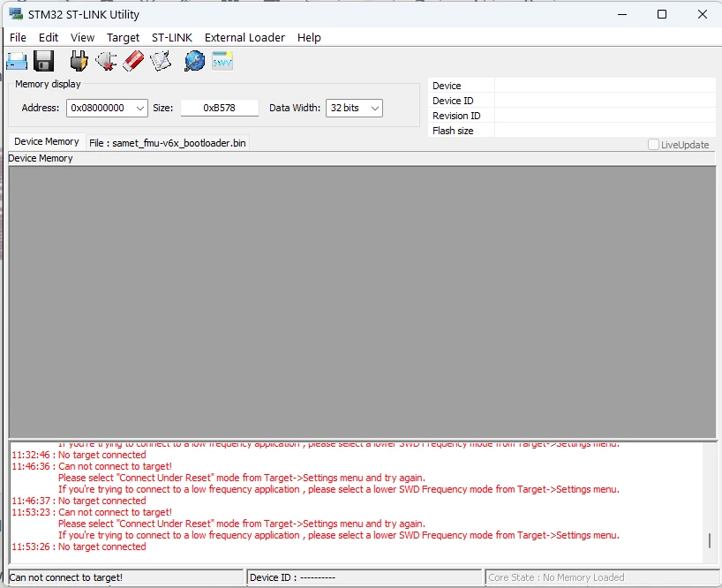Screen dimensions: 722x588
Task: Click the Device value field
Action: pyautogui.click(x=605, y=86)
